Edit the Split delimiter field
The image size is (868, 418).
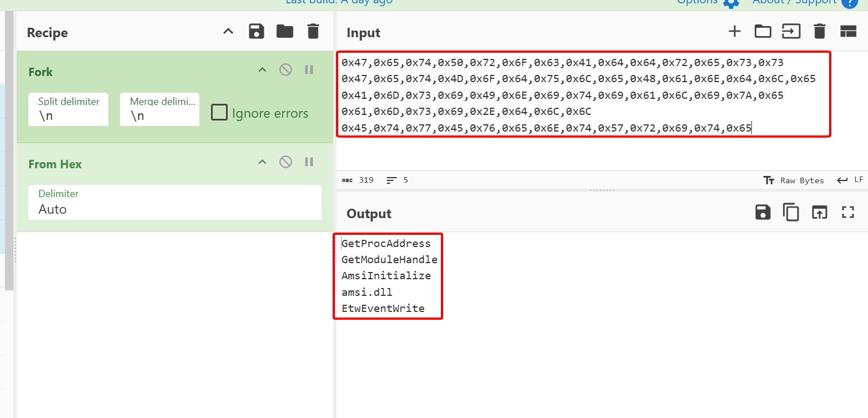pyautogui.click(x=68, y=109)
